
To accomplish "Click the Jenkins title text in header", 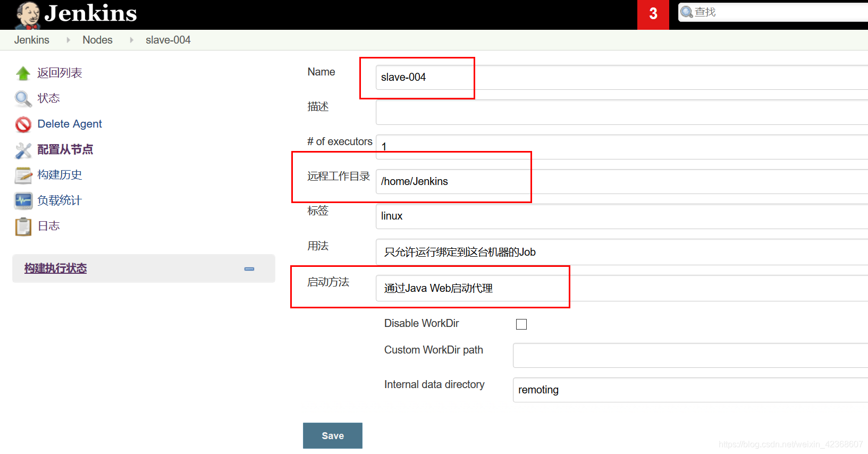I will (x=90, y=13).
